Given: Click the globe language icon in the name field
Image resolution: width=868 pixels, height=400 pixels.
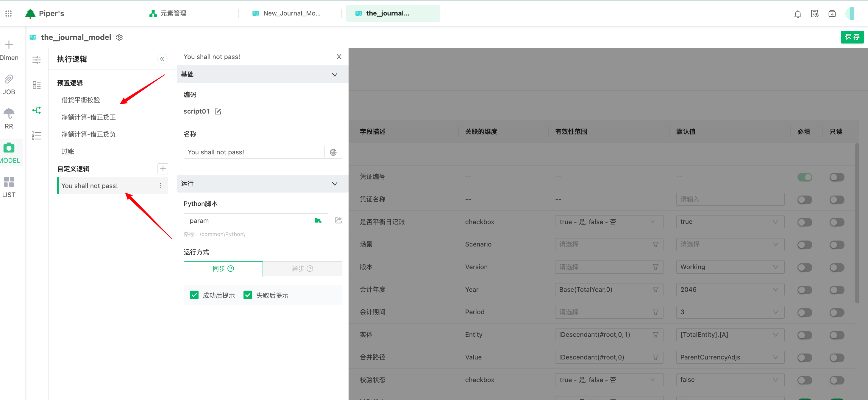Looking at the screenshot, I should coord(333,152).
